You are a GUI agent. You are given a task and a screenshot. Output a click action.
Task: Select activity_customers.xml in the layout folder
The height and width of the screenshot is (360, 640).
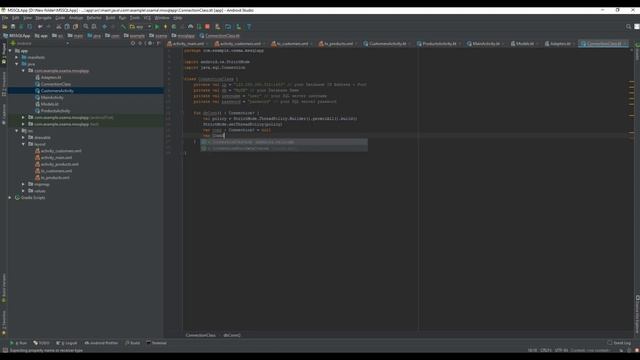tap(61, 151)
